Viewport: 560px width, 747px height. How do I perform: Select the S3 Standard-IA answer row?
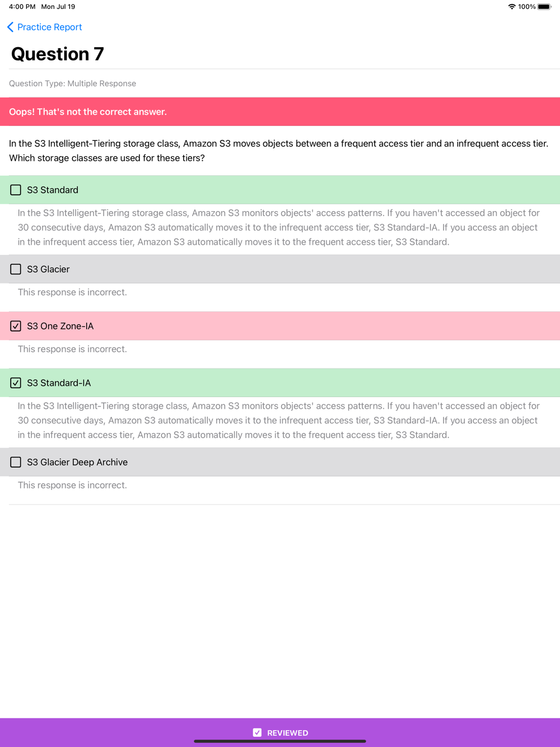280,383
